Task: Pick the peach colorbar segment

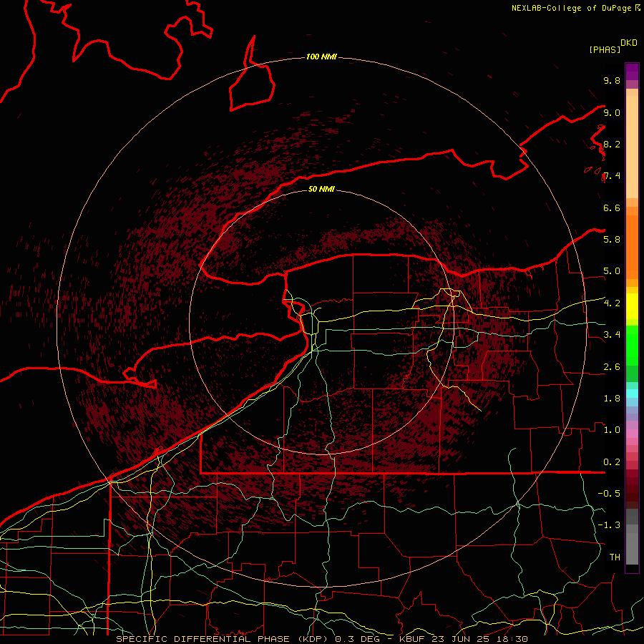Action: tap(632, 147)
